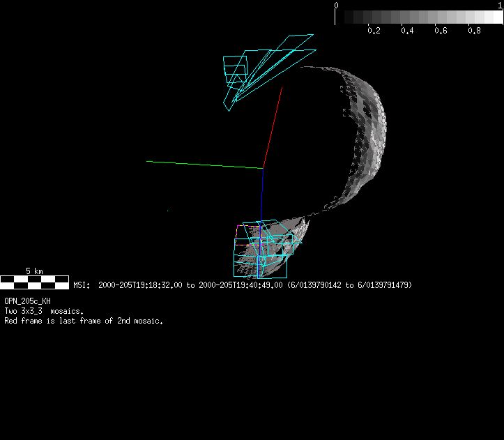Select the 0.6 value on the colorbar

(441, 31)
